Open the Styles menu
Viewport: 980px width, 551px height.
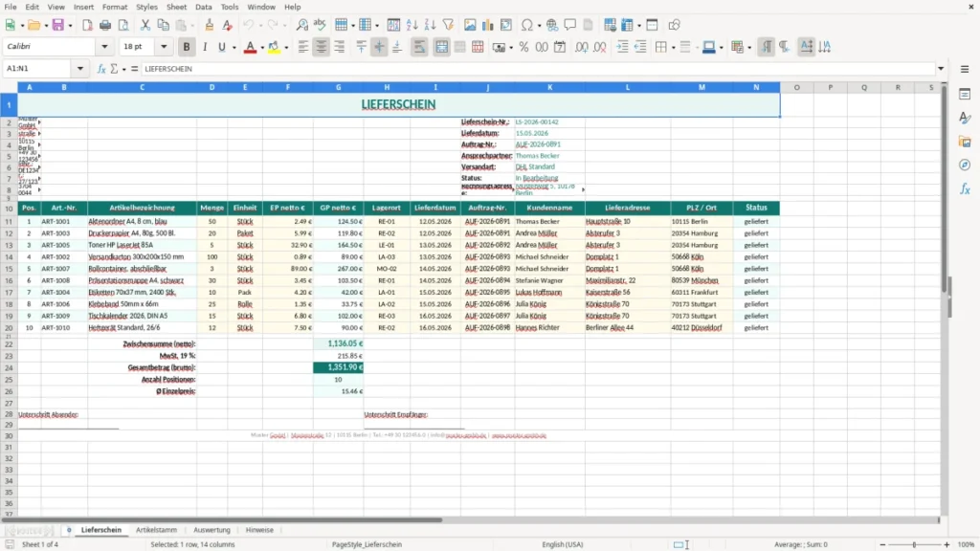pos(146,7)
